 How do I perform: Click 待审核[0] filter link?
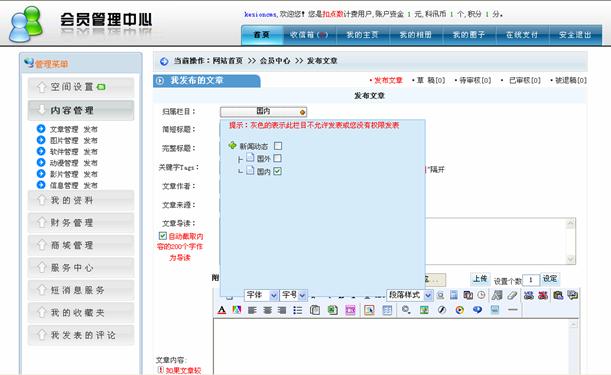[475, 81]
